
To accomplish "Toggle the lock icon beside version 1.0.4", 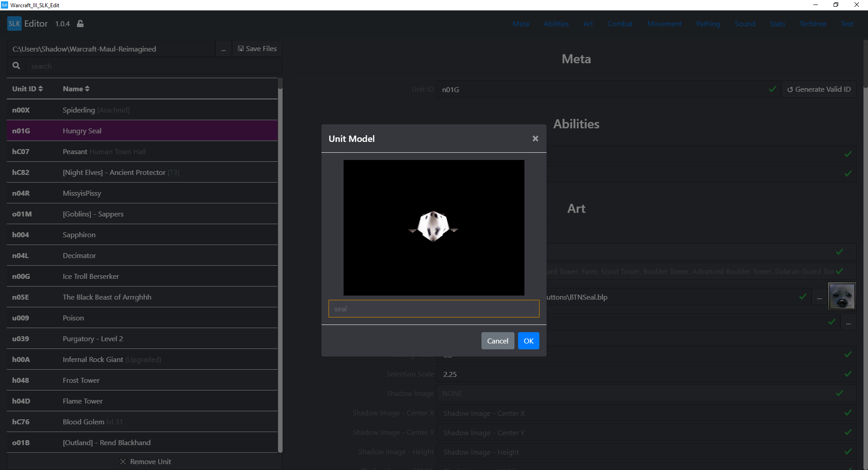I will (x=80, y=23).
